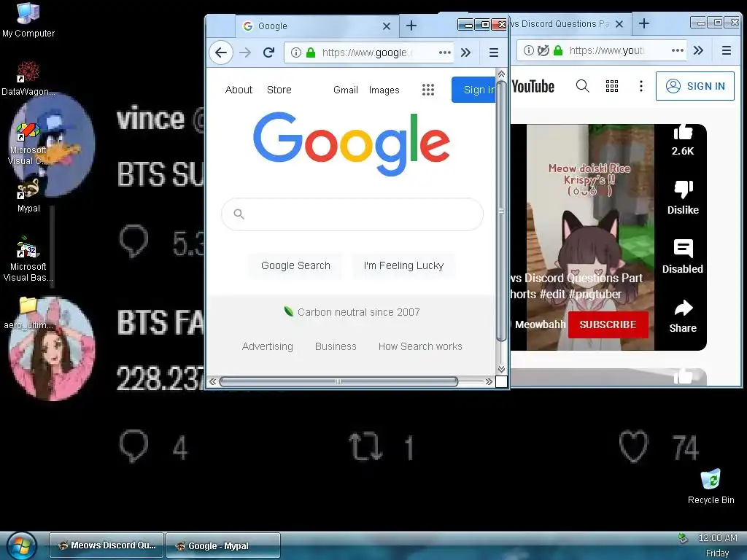Open YouTube settings three-dot menu
The height and width of the screenshot is (560, 747).
(x=640, y=86)
